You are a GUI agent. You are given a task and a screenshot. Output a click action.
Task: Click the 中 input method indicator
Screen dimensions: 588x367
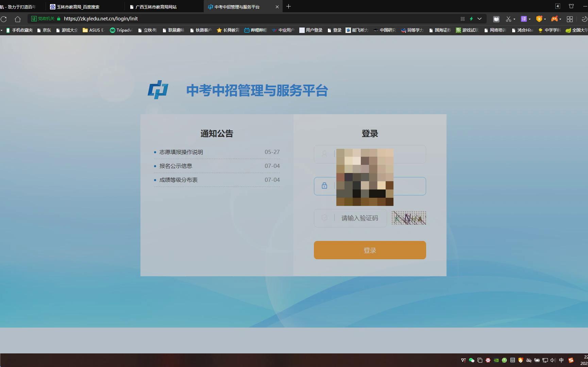(x=561, y=360)
